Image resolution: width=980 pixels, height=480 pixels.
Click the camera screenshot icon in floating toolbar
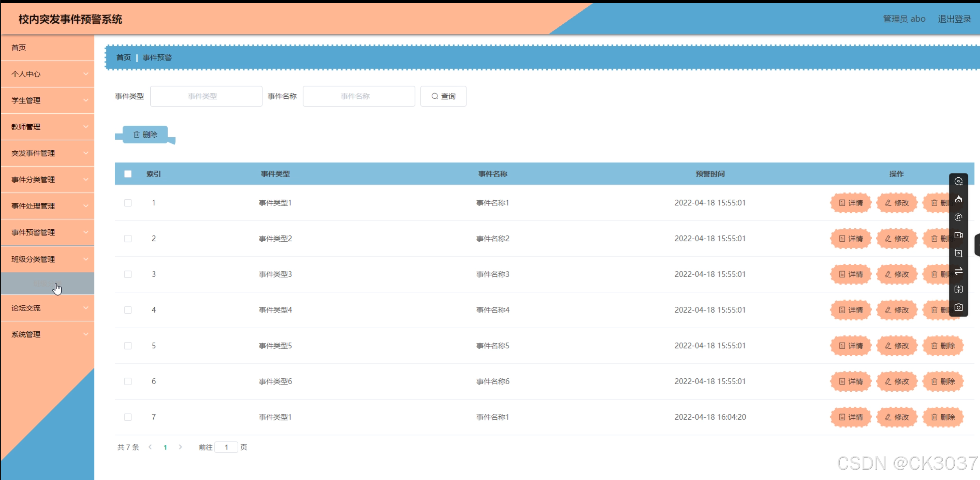click(x=958, y=307)
